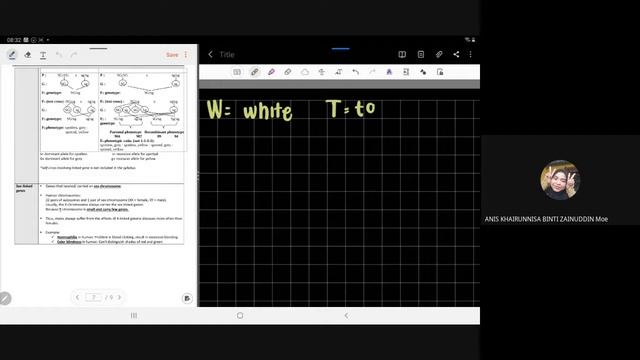The image size is (640, 360).
Task: Tap the floating pen button
Action: (x=5, y=298)
